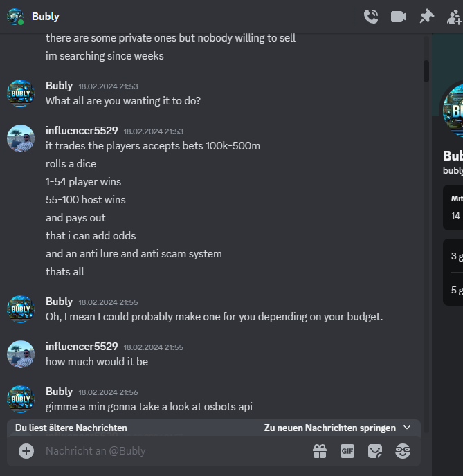The height and width of the screenshot is (476, 463).
Task: Open the GIF picker
Action: tap(347, 451)
